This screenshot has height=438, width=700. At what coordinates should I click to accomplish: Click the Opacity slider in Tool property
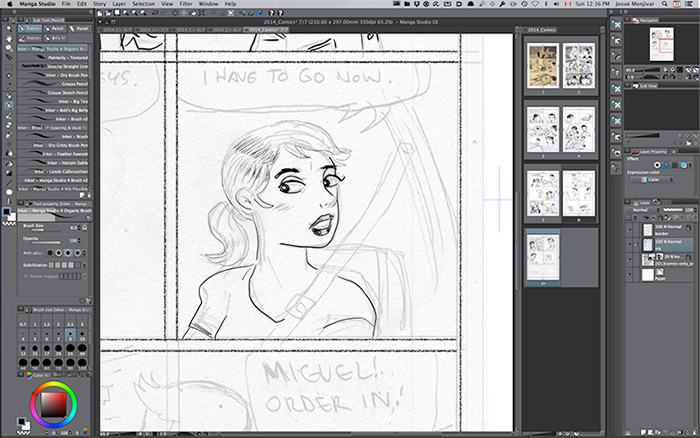click(x=45, y=242)
